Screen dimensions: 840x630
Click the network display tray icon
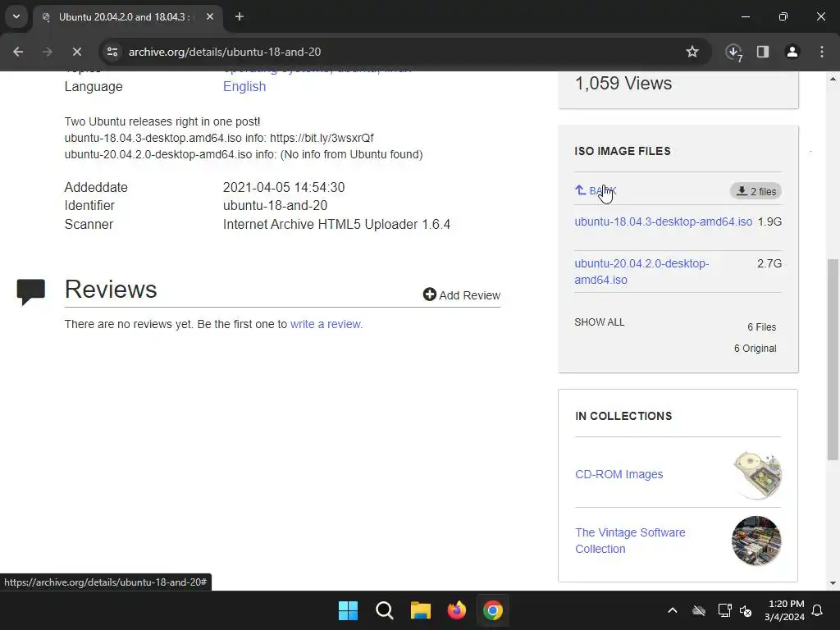point(724,610)
